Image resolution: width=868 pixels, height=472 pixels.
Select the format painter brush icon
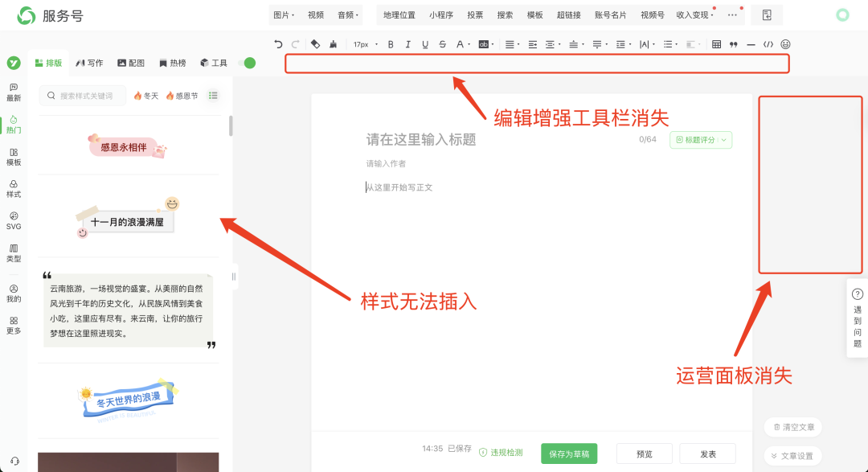click(333, 44)
